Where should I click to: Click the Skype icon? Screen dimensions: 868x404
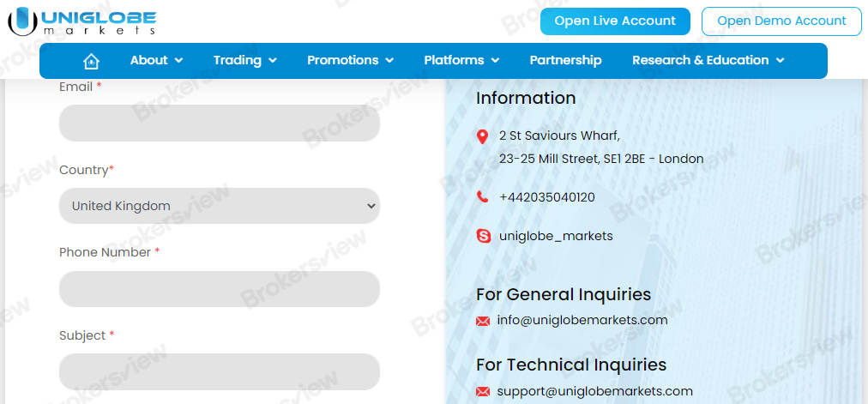[x=483, y=237]
